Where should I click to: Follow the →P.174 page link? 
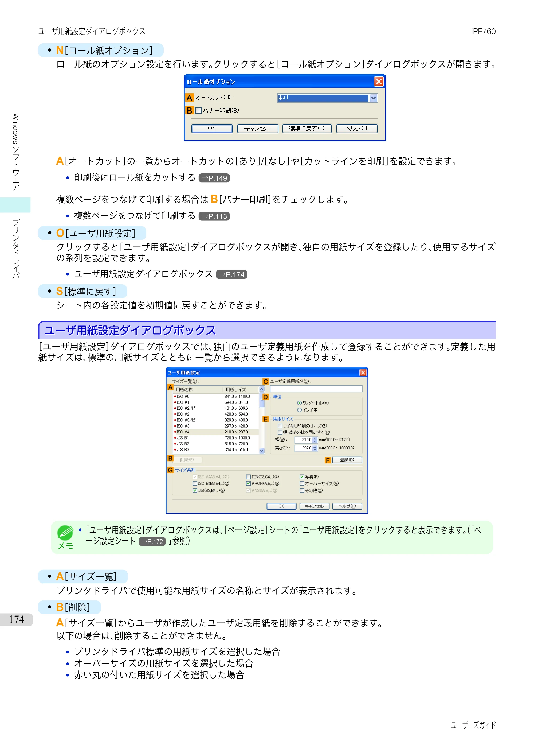coord(231,274)
